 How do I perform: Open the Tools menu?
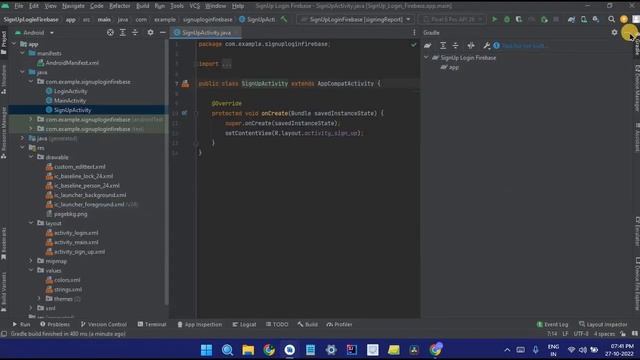177,6
